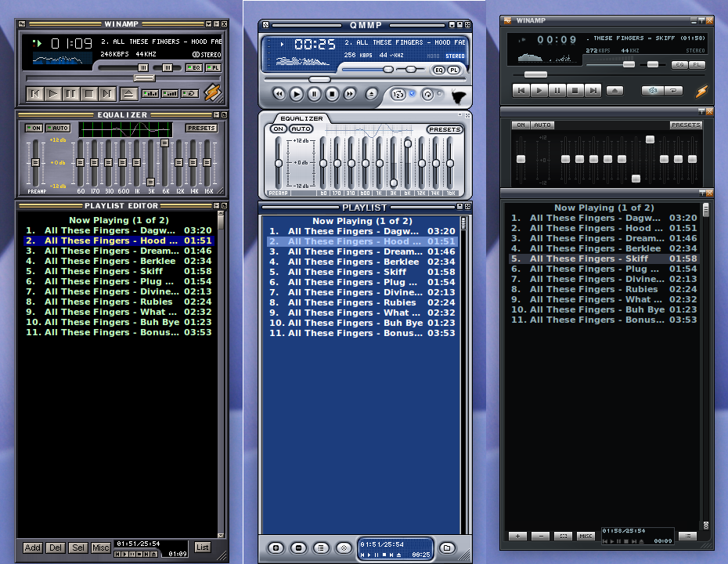Image resolution: width=728 pixels, height=564 pixels.
Task: Go to previous track in right dark Winamp
Action: [x=521, y=91]
